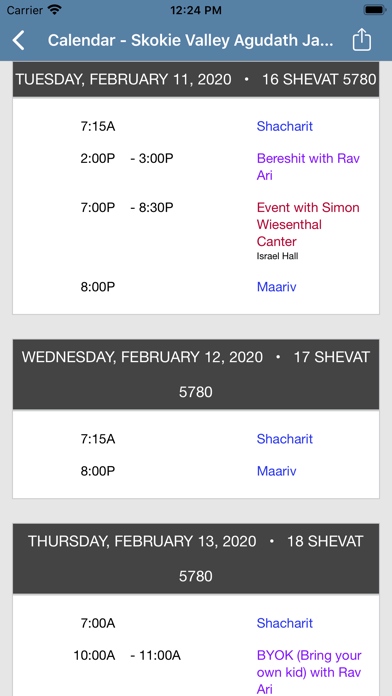Open Thursday's Shacharit event
The image size is (392, 696).
coord(285,623)
